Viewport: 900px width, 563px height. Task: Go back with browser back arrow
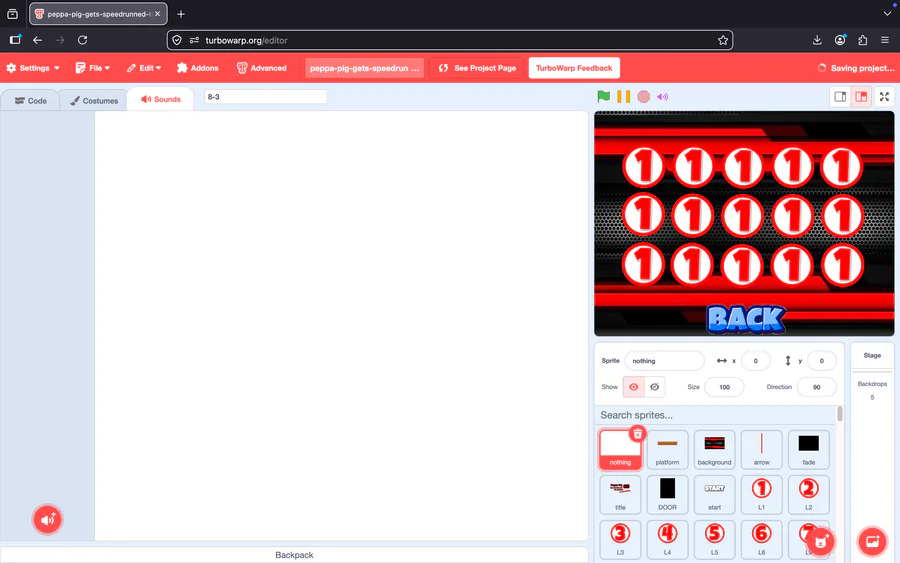[x=37, y=40]
